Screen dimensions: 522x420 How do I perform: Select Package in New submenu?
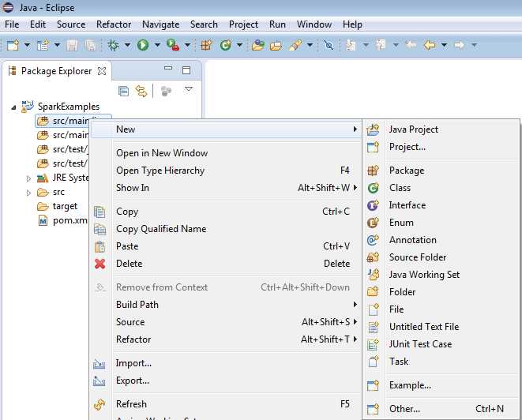[441, 171]
